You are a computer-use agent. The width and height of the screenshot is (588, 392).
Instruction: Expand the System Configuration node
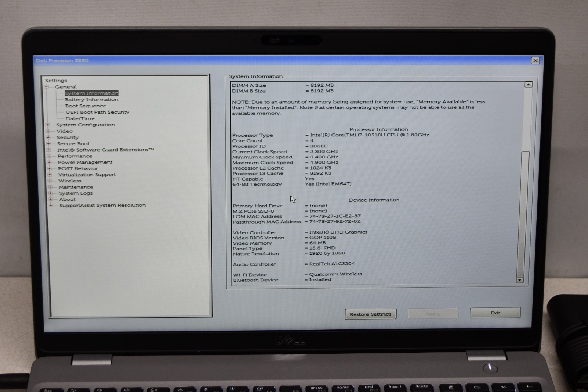(48, 125)
